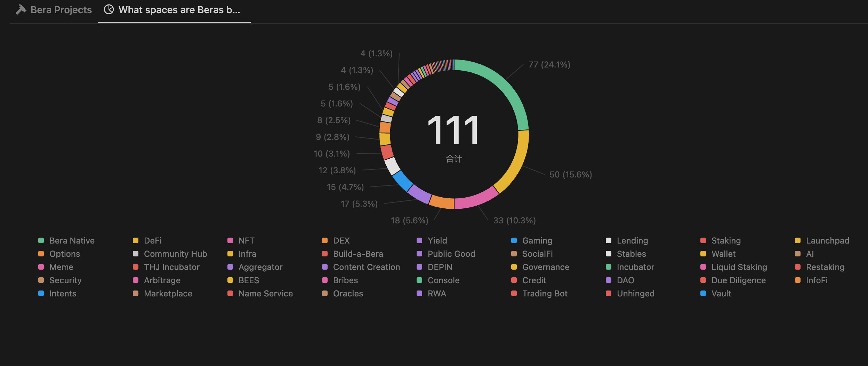Click the 9 (2.8%) chart label
The width and height of the screenshot is (868, 366).
tap(332, 137)
